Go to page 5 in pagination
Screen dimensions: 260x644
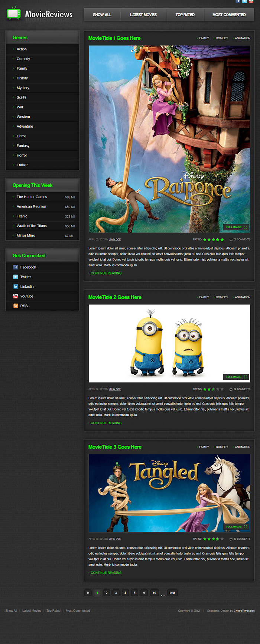click(x=134, y=593)
